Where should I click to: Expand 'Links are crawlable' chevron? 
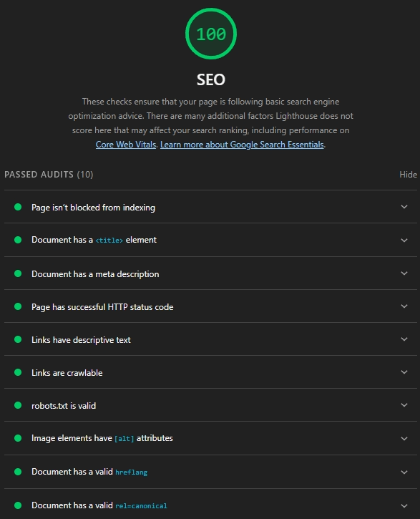pyautogui.click(x=404, y=372)
